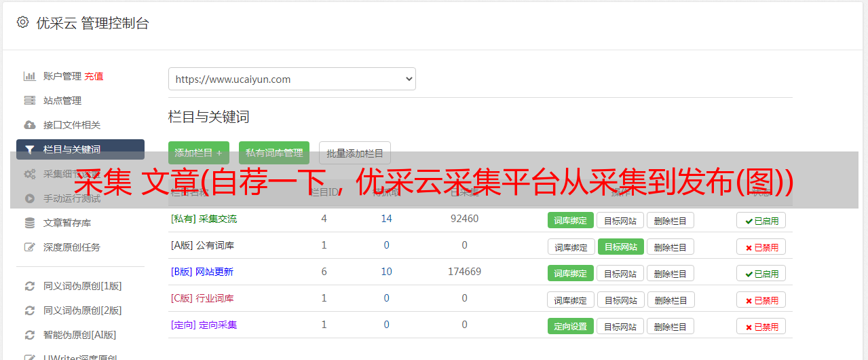The image size is (868, 360).
Task: Click the server icon next to 站点管理
Action: 29,101
